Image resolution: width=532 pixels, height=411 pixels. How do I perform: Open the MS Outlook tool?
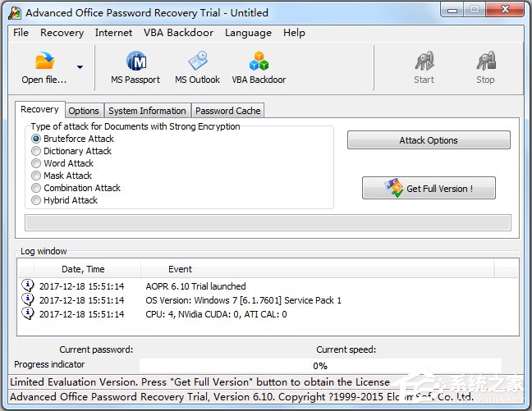(x=198, y=68)
